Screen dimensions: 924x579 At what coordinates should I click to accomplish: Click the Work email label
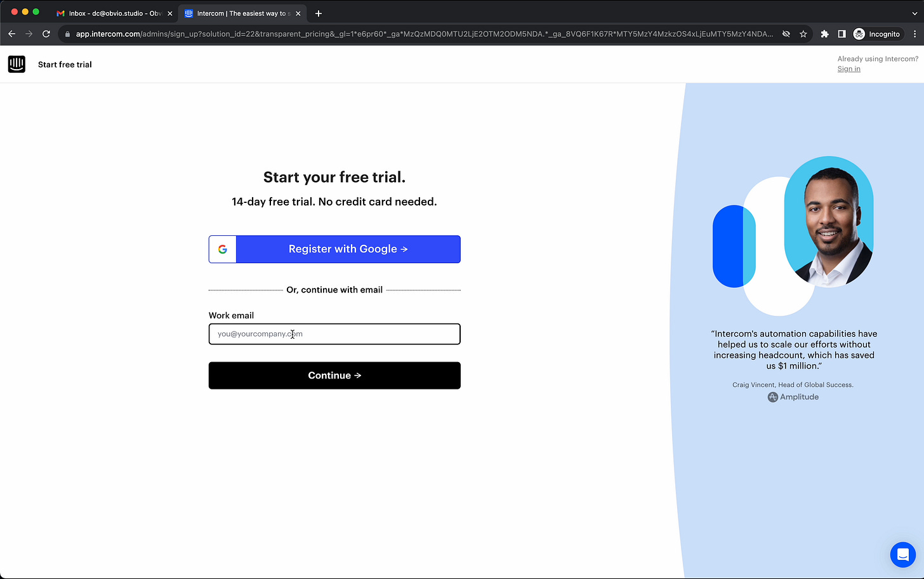(231, 315)
